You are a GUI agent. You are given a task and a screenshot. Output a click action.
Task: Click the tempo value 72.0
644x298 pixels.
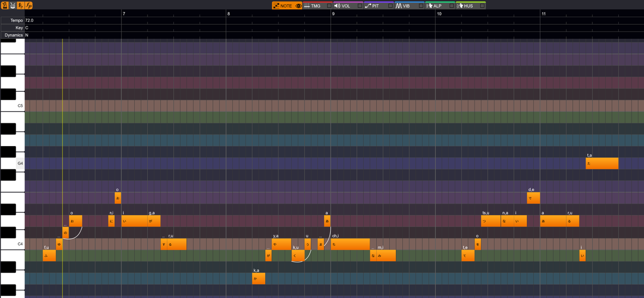[30, 20]
